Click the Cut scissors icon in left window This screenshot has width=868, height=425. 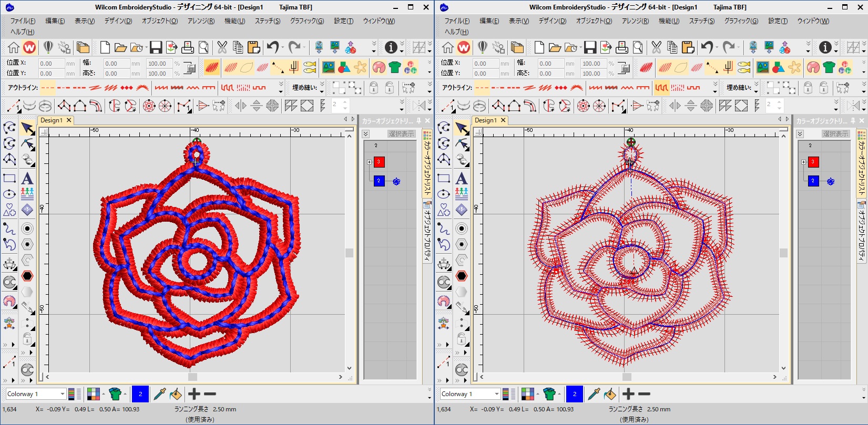[x=222, y=48]
